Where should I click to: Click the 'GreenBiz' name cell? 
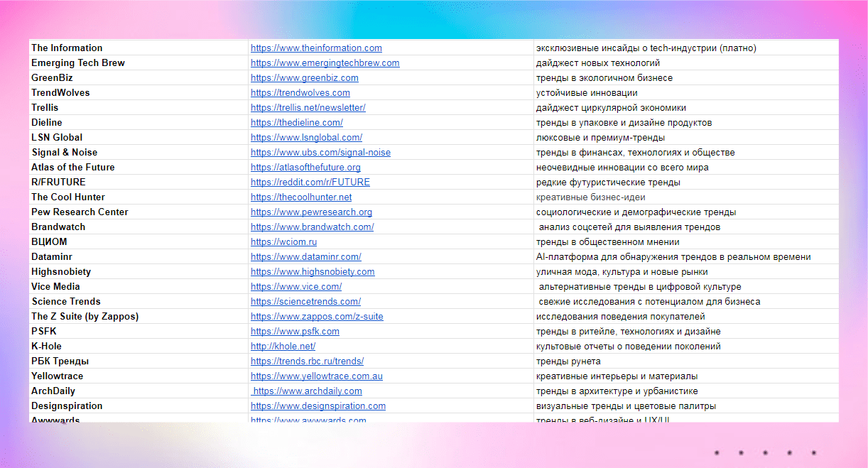point(139,78)
